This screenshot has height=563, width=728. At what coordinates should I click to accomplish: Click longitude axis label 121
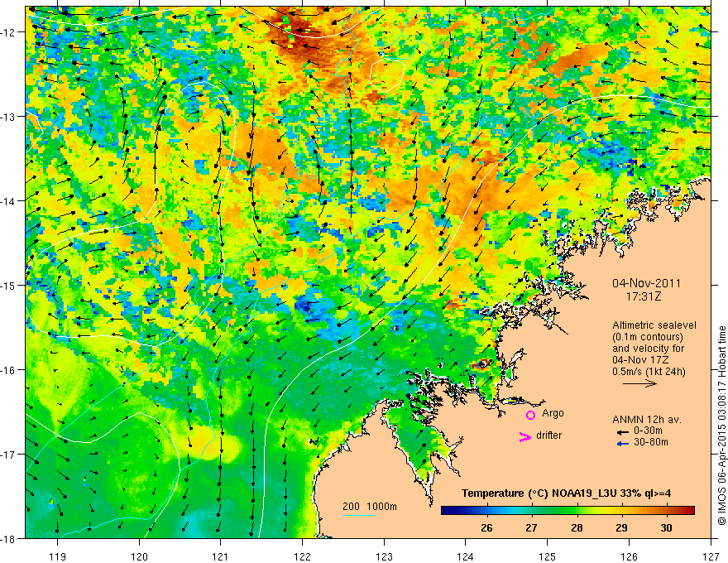point(221,556)
